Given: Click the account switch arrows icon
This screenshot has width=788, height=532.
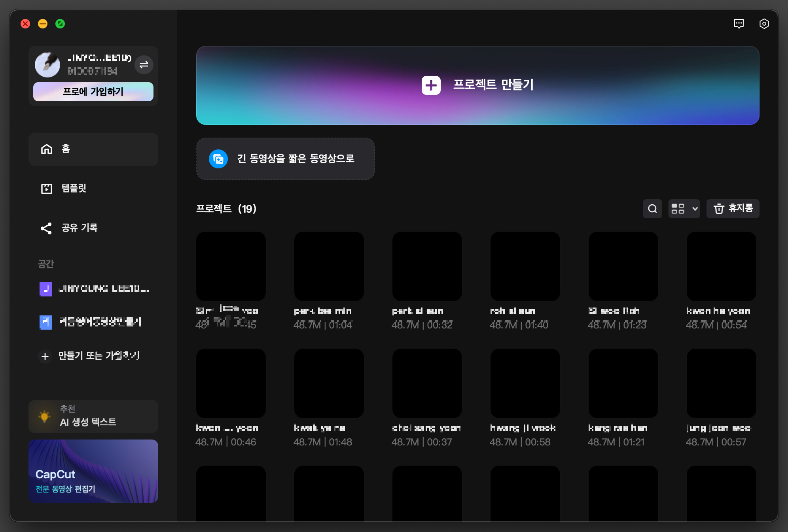Looking at the screenshot, I should tap(144, 64).
